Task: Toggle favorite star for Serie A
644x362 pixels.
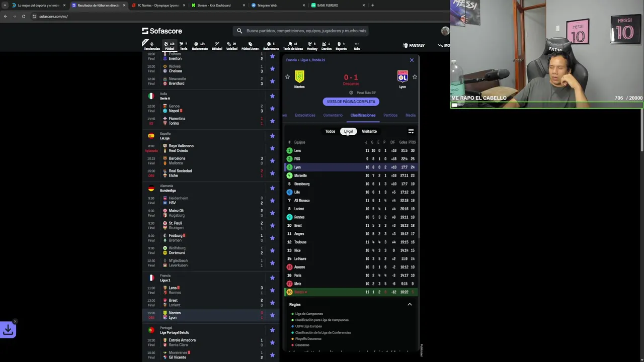Action: (272, 96)
